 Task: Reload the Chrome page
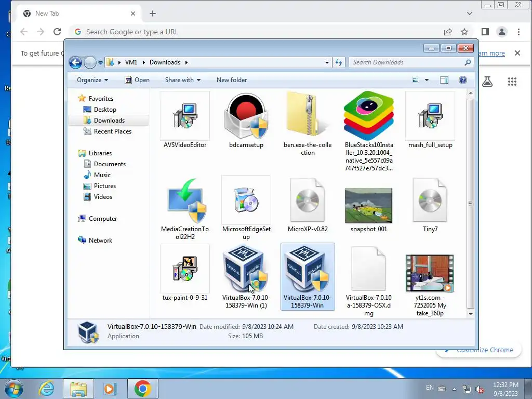[x=57, y=32]
